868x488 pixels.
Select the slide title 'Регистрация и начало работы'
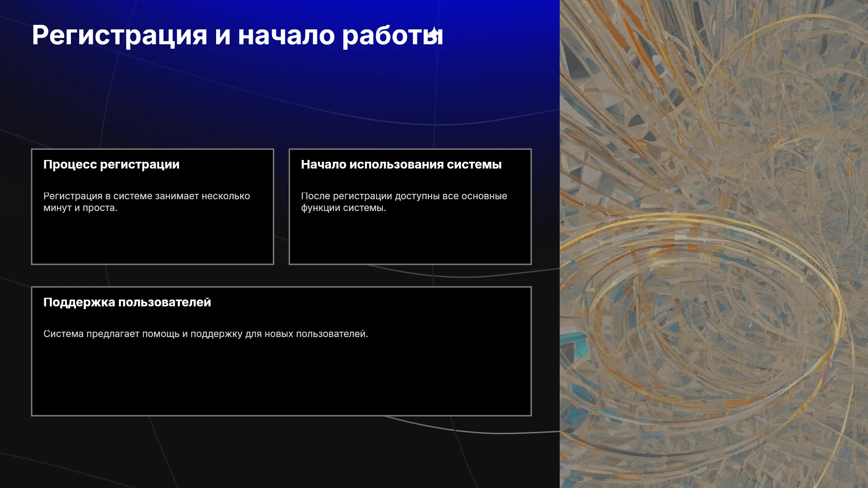click(237, 35)
